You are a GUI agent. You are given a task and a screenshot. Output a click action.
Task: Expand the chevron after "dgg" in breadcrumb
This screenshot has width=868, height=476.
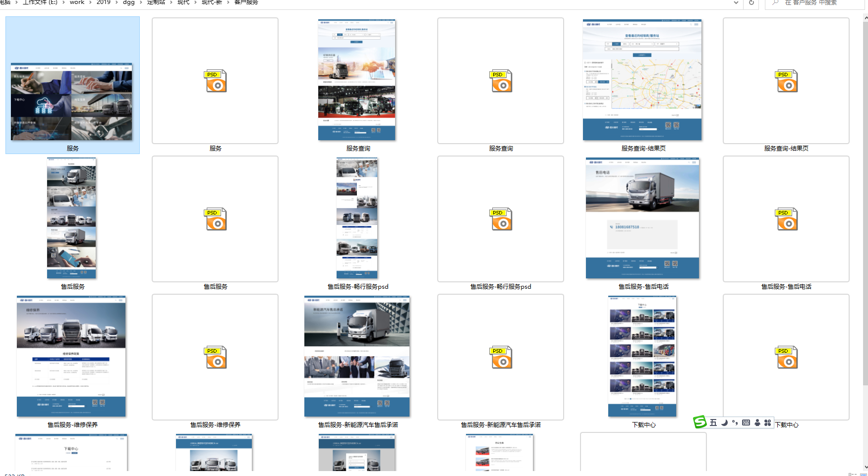tap(141, 2)
